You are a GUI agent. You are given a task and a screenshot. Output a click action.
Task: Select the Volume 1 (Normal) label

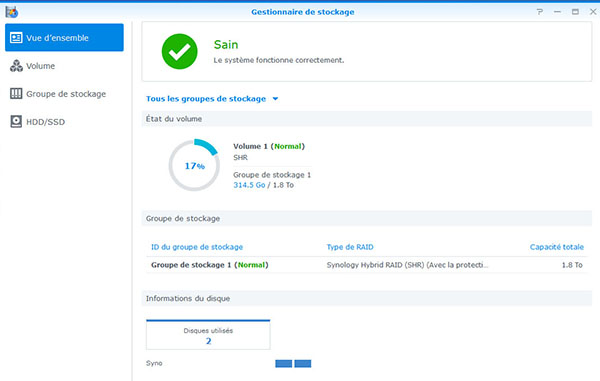269,146
